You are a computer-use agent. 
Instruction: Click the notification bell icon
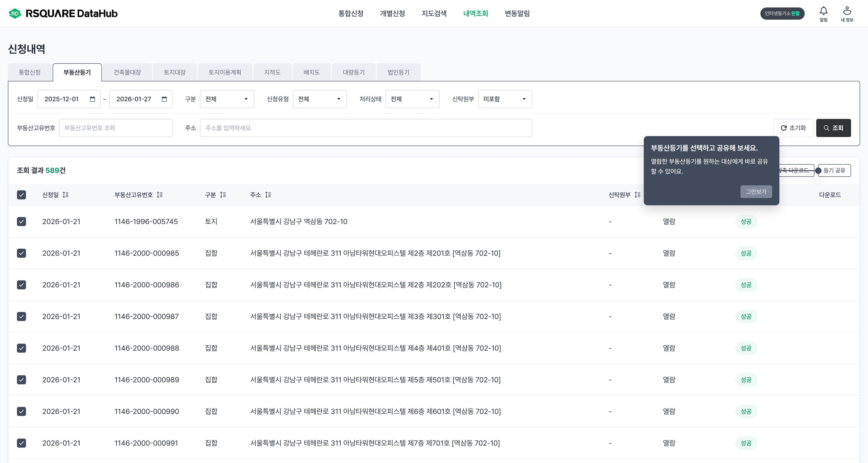[x=823, y=11]
